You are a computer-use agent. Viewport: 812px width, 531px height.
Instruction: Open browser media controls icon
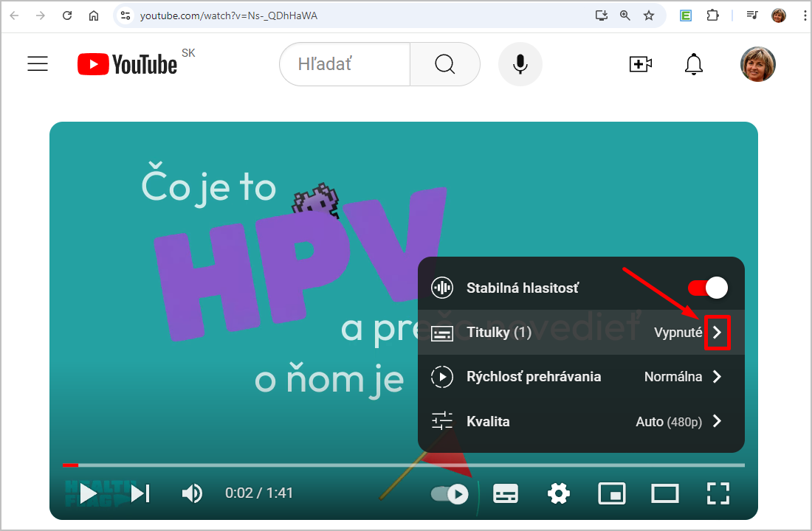(752, 15)
